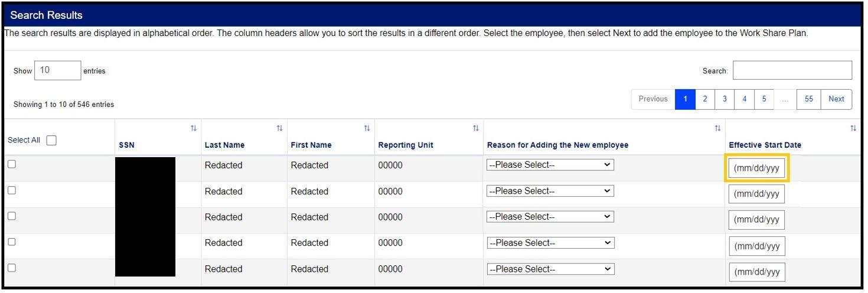Jump to page 55 of results
Image resolution: width=868 pixels, height=293 pixels.
808,99
